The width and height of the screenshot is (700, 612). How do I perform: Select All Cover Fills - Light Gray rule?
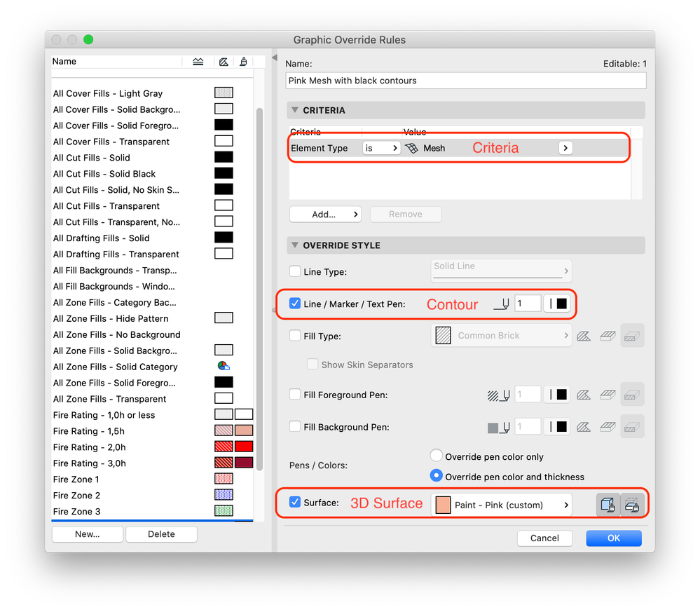pyautogui.click(x=108, y=93)
